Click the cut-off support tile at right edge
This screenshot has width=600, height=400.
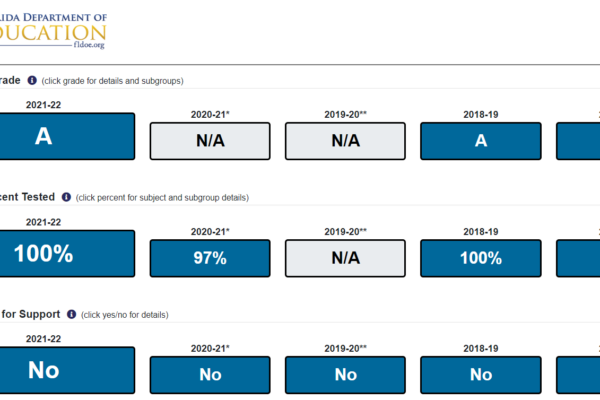point(578,375)
